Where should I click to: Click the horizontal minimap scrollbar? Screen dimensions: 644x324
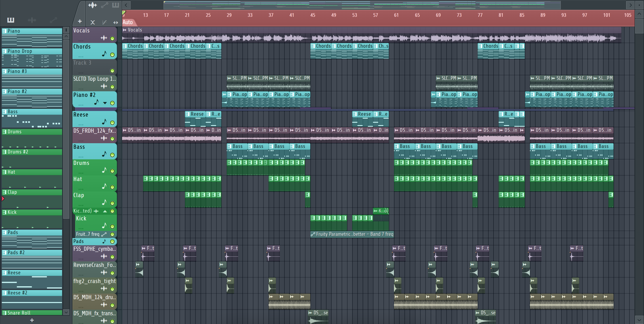click(x=362, y=5)
